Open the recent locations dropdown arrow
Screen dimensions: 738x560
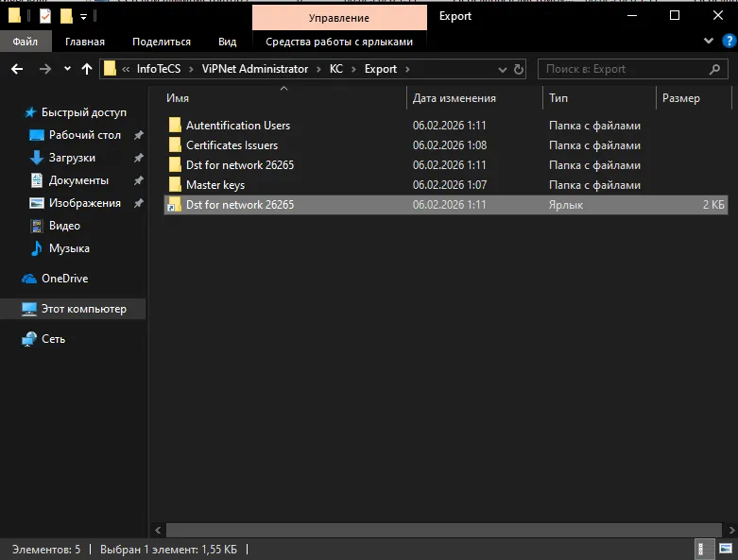67,69
